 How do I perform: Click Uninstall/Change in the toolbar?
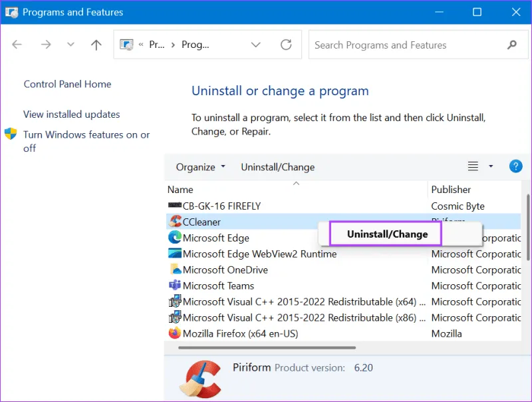tap(278, 167)
